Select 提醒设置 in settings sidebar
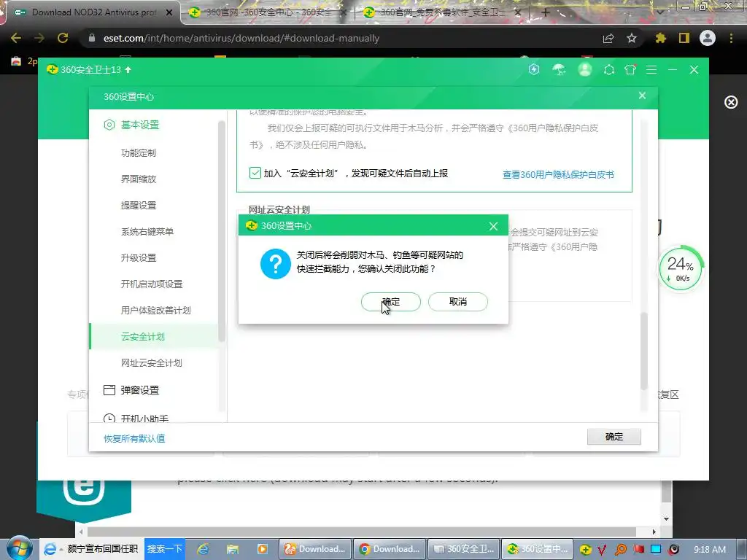Screen dimensions: 747x560 [138, 205]
